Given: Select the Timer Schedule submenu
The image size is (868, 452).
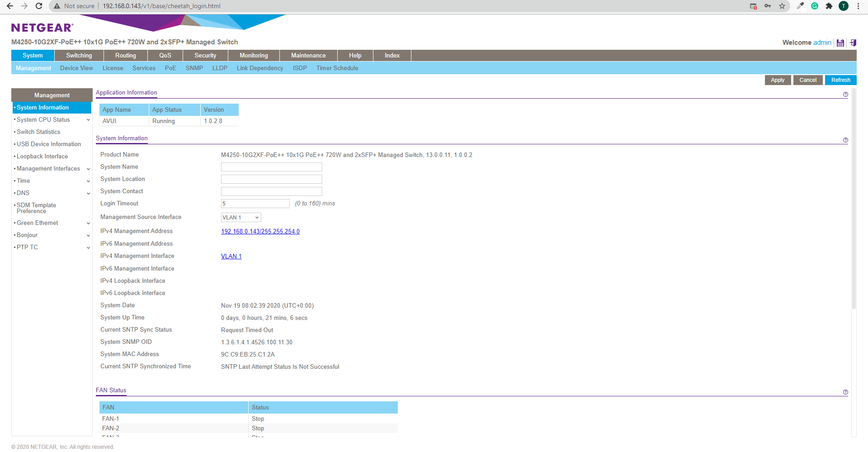Looking at the screenshot, I should [337, 68].
